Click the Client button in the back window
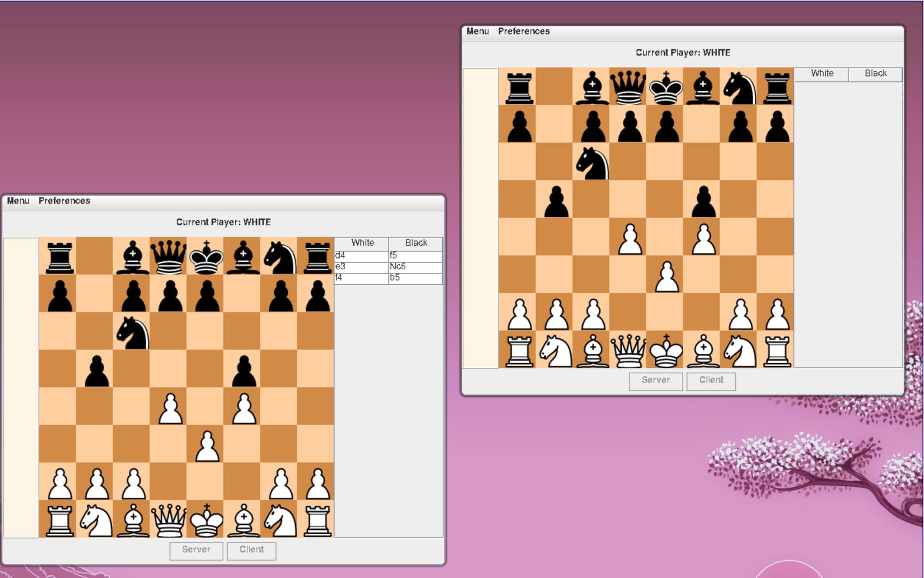 [711, 380]
